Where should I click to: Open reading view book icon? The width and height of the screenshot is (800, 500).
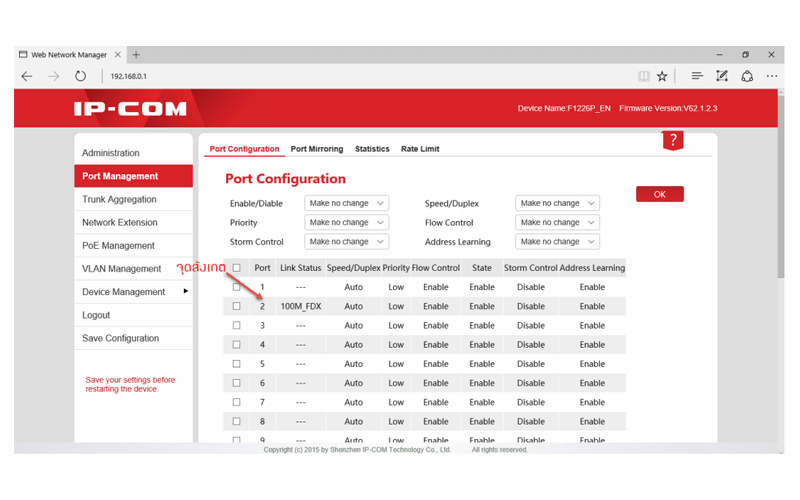pos(643,77)
